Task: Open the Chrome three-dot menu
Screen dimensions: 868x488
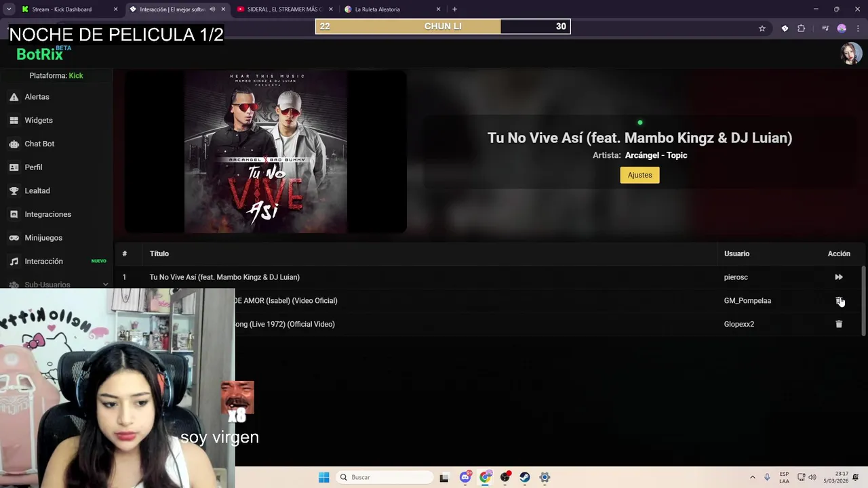Action: coord(858,28)
